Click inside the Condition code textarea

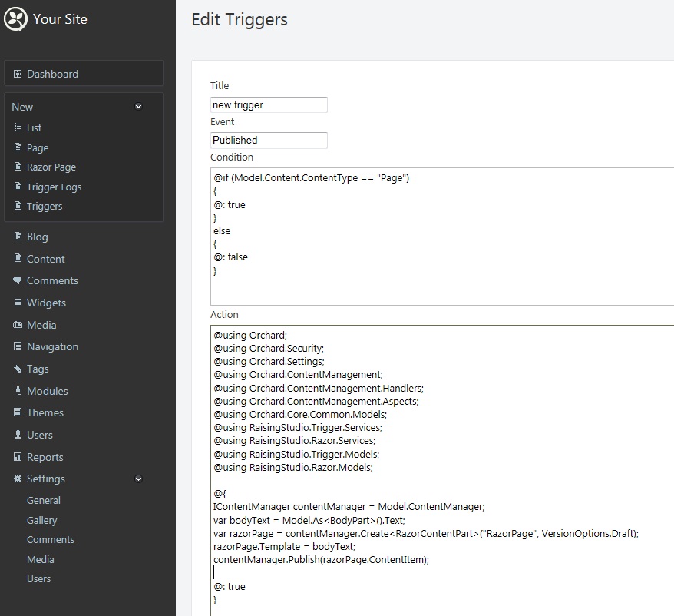click(x=442, y=237)
